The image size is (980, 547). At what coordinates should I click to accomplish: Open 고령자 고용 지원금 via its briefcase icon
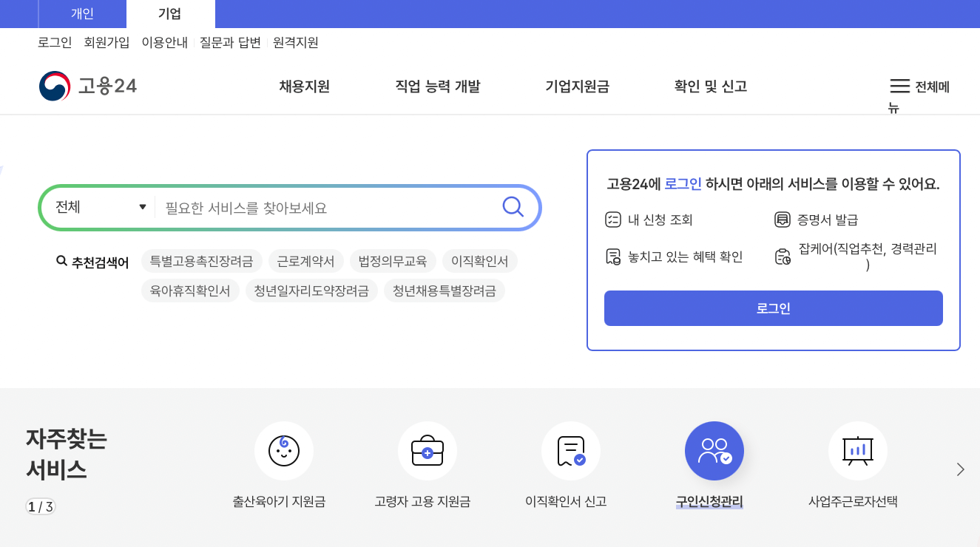(x=428, y=451)
